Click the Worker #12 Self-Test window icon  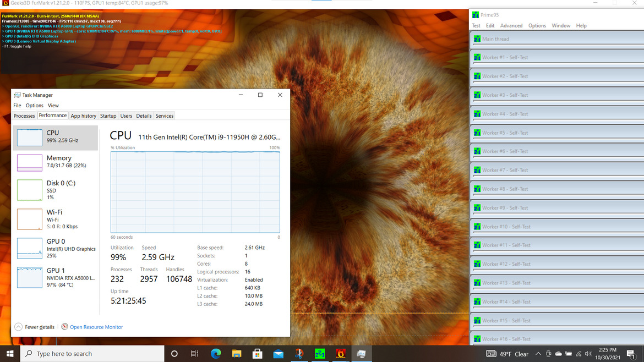(x=477, y=264)
